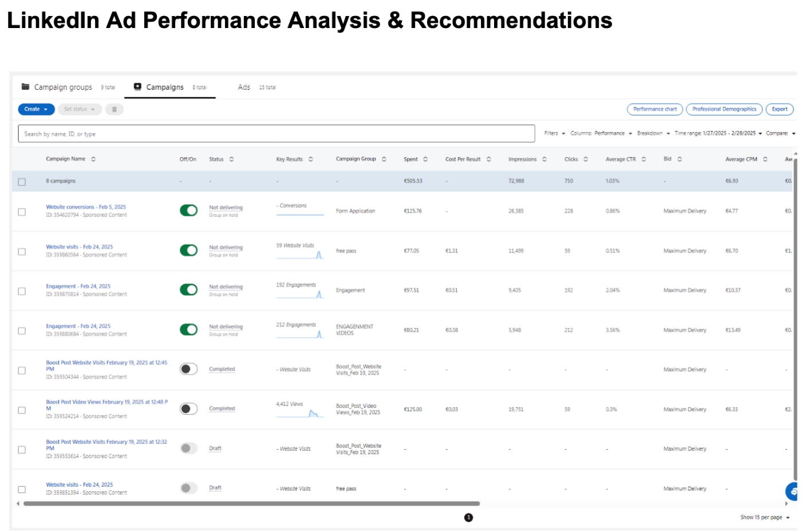Sort by Campaign Group column arrows
805x532 pixels.
pos(384,159)
